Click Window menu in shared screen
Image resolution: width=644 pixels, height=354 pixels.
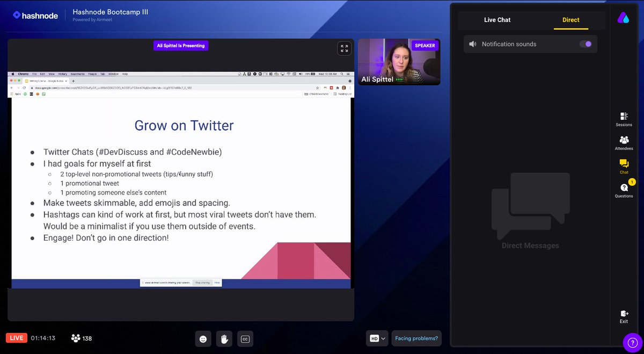click(113, 74)
